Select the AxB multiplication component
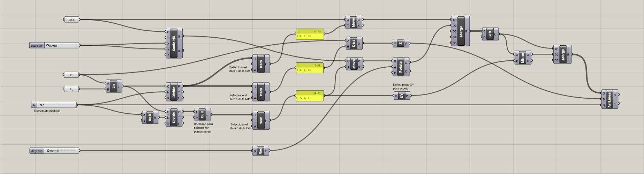 pyautogui.click(x=150, y=118)
